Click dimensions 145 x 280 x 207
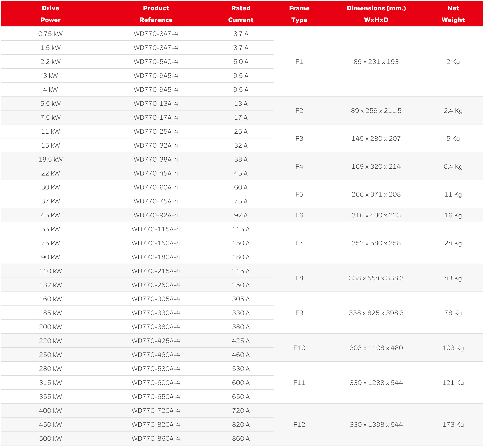 click(376, 138)
